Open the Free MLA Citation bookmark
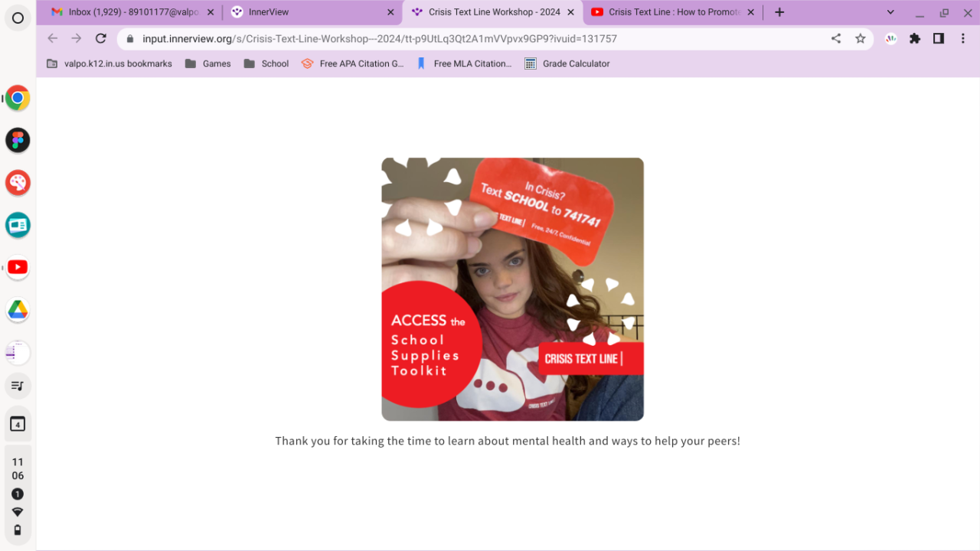Image resolution: width=980 pixels, height=551 pixels. 464,64
